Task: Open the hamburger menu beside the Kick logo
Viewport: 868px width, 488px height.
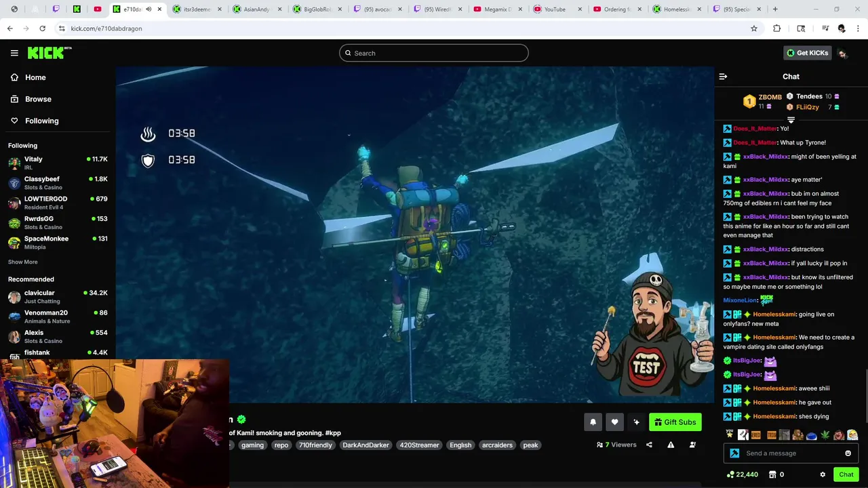Action: click(14, 53)
